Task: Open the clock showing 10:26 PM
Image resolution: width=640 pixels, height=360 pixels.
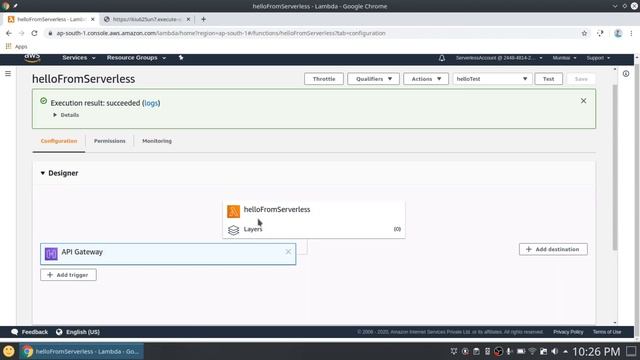Action: (x=596, y=351)
